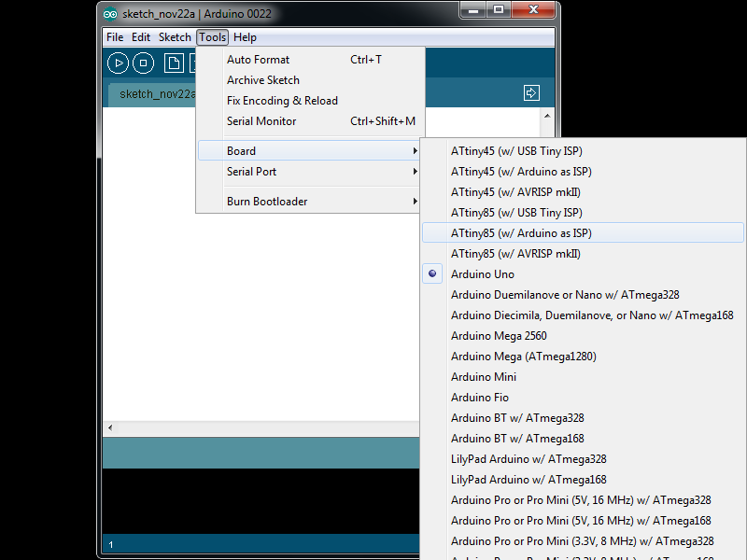Select Arduino Mini board
This screenshot has width=747, height=560.
(583, 377)
